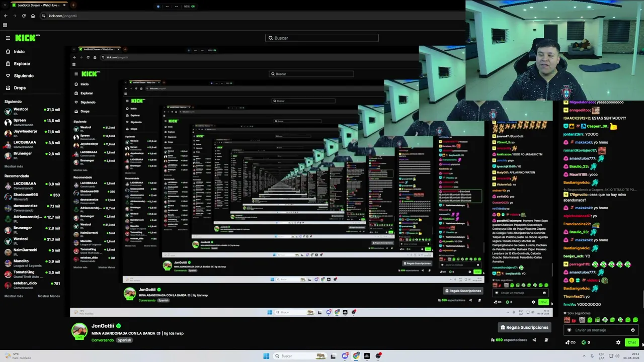
Task: Click the chat identity badge icon
Action: (x=570, y=330)
